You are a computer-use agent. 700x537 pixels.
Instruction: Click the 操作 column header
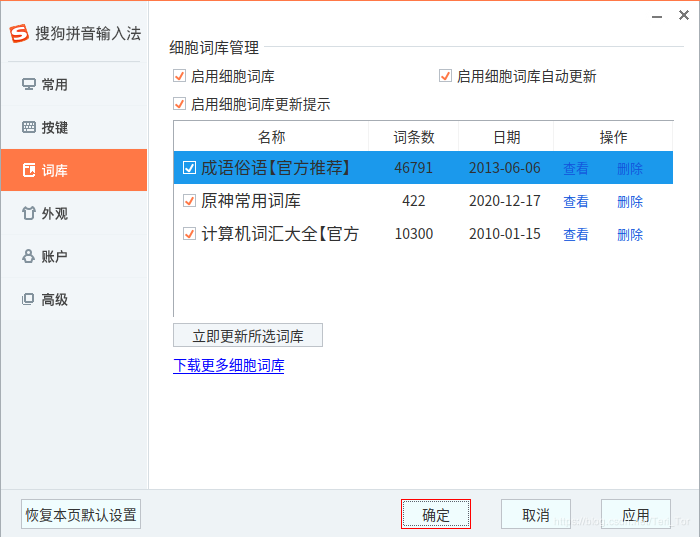(x=613, y=137)
